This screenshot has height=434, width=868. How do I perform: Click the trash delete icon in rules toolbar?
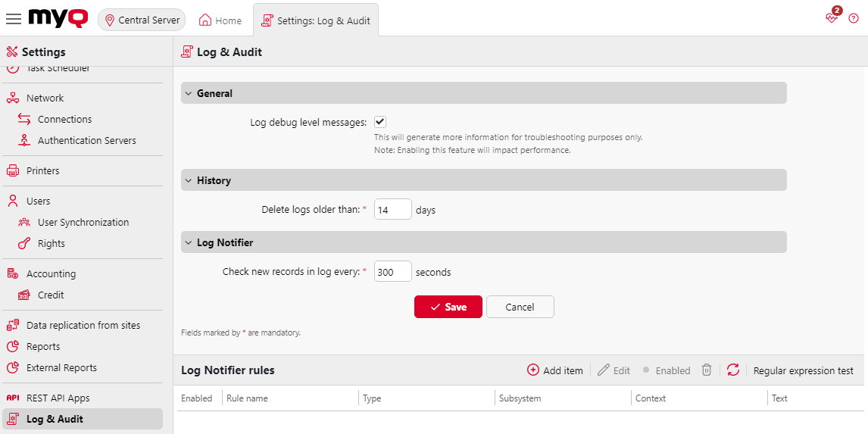point(706,370)
